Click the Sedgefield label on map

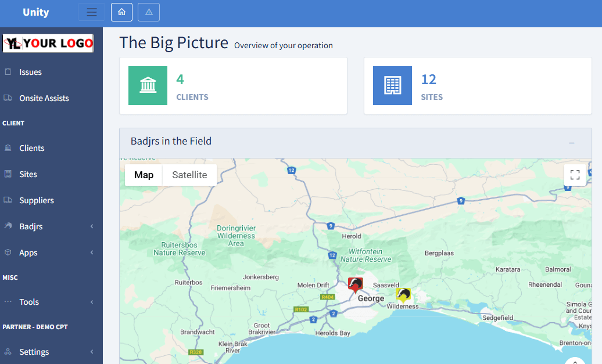(x=497, y=318)
